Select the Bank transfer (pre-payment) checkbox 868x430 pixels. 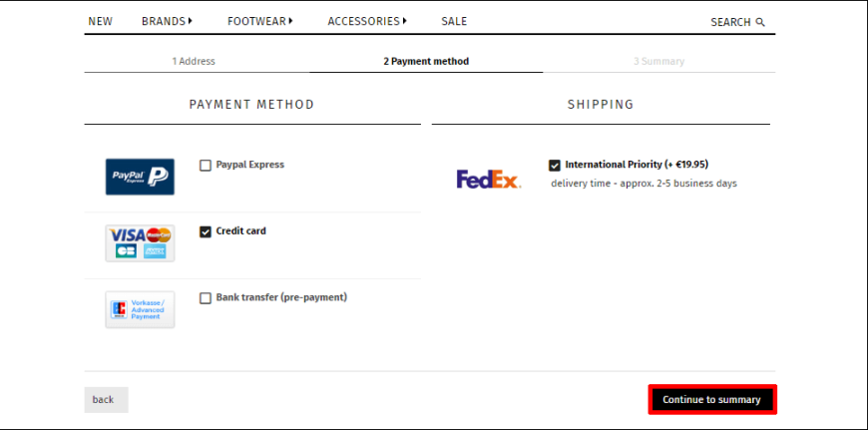pos(206,298)
